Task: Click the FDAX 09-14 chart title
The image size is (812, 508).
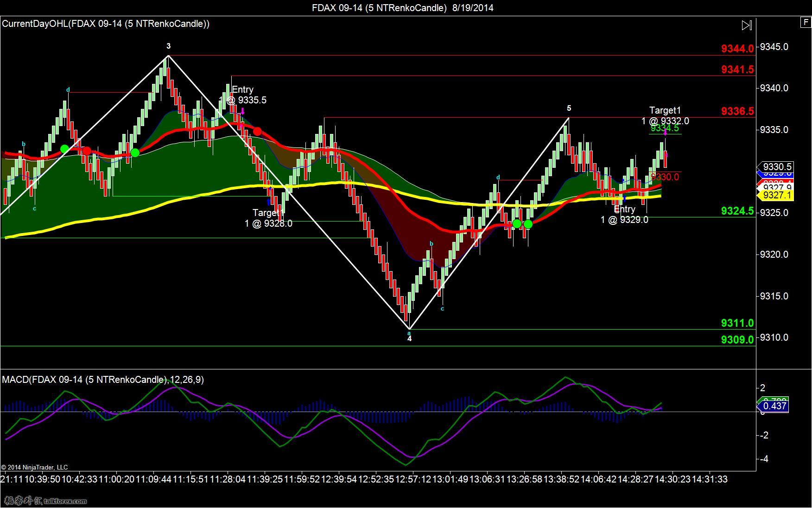Action: 402,7
